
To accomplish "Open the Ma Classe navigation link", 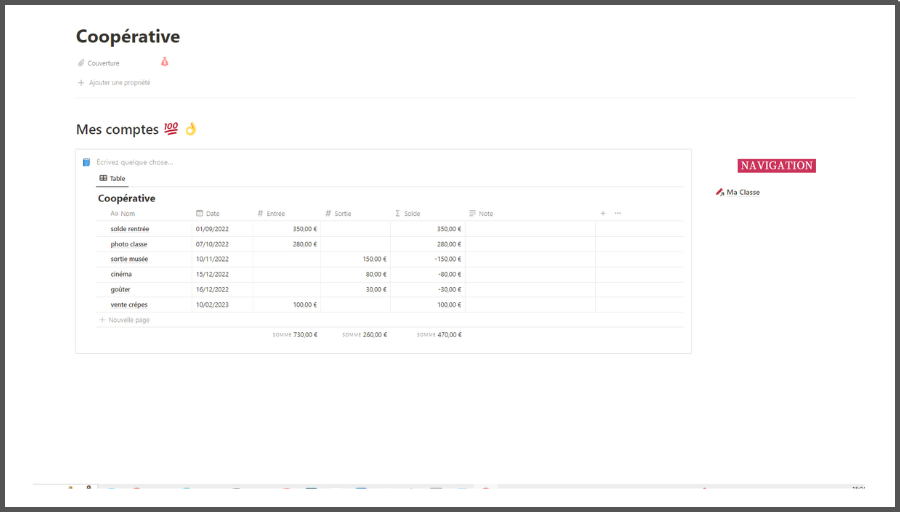I will 743,192.
